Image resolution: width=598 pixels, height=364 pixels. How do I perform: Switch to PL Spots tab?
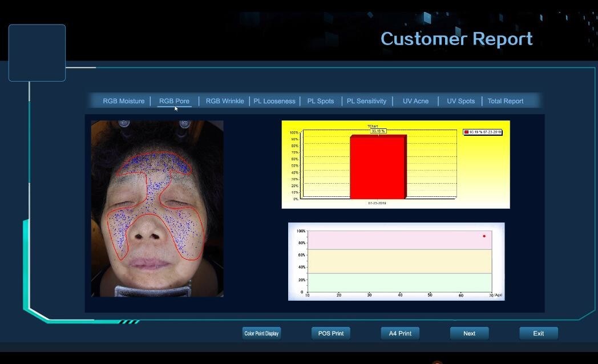[x=320, y=101]
